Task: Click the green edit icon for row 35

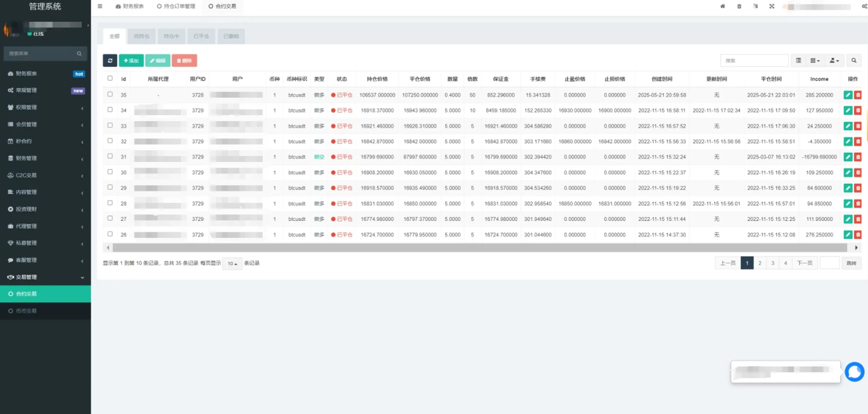Action: click(847, 95)
